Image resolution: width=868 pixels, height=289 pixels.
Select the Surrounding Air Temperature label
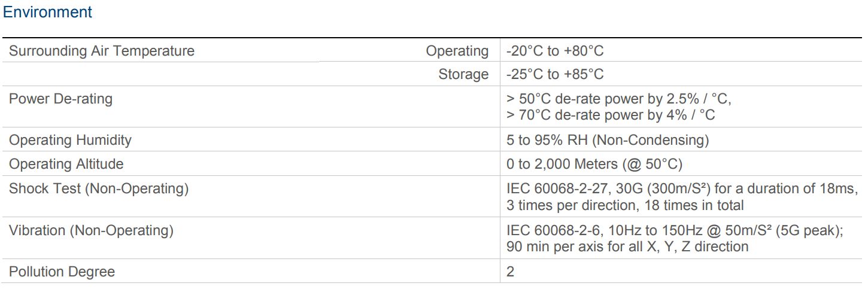(102, 51)
